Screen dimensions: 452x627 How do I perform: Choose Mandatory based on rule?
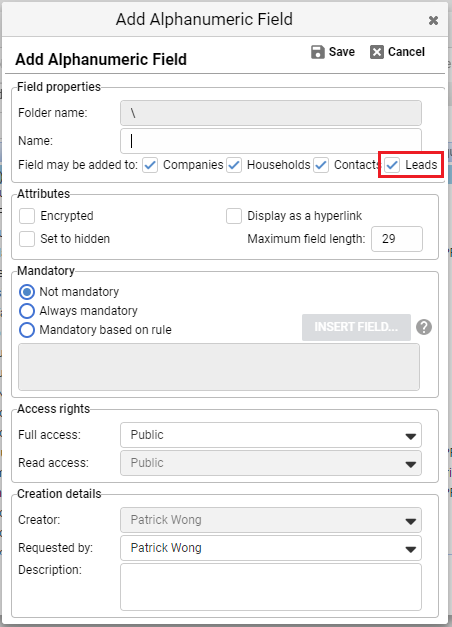pyautogui.click(x=27, y=330)
